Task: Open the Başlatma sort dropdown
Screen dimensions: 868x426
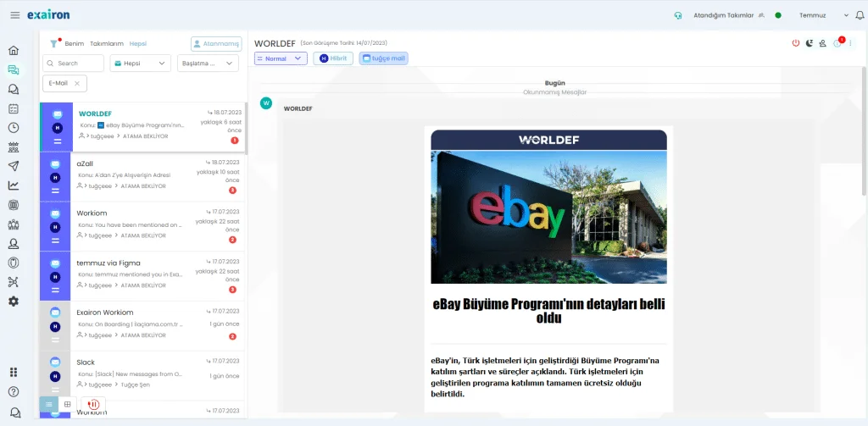Action: click(x=209, y=63)
